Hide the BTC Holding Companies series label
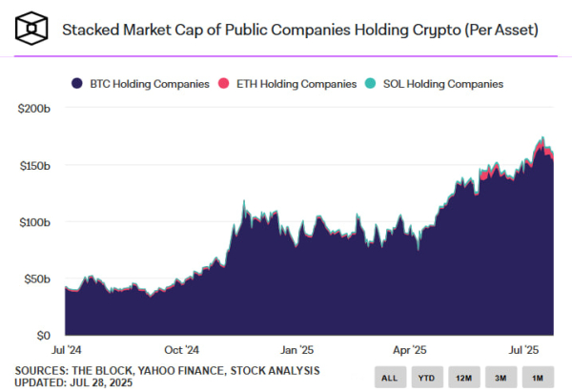The image size is (572, 392). click(150, 84)
